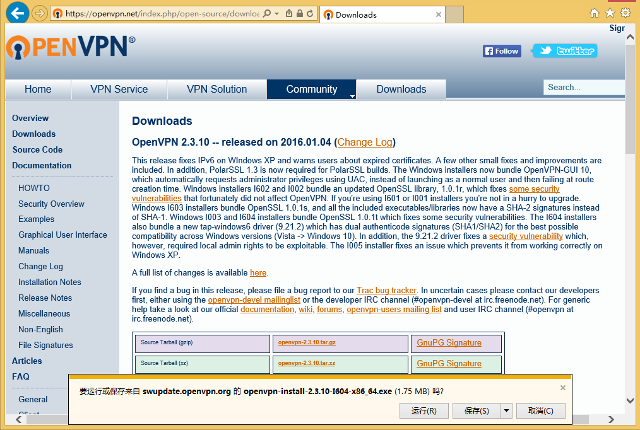The height and width of the screenshot is (430, 640).
Task: Open browser tools gear icon
Action: click(x=625, y=13)
